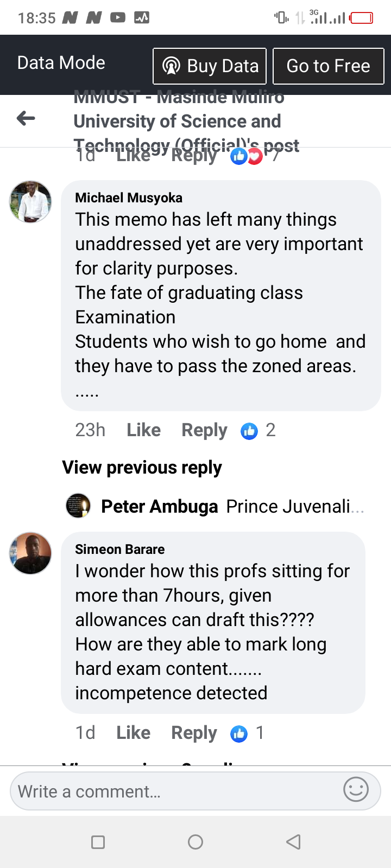Viewport: 391px width, 868px height.
Task: Open Peter Ambuga's small avatar
Action: point(78,506)
